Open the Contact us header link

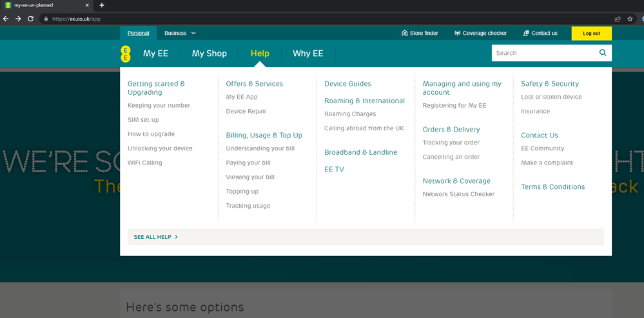[x=540, y=34]
